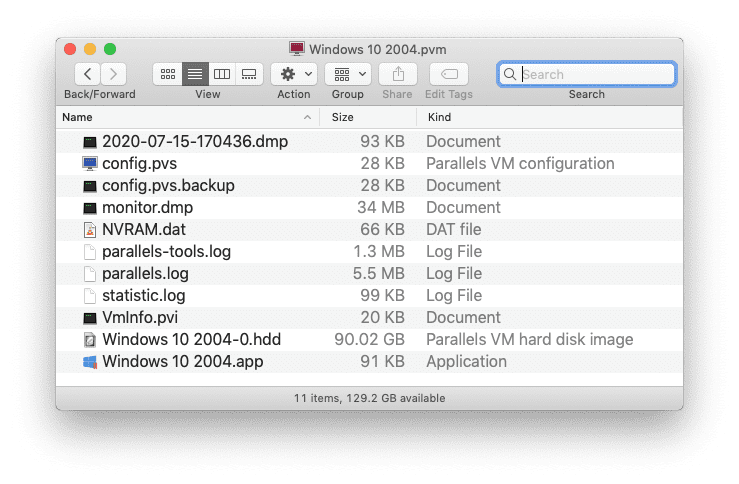739x484 pixels.
Task: Click the title bar proxy icon for Windows 10 2004.pvm
Action: coord(297,49)
